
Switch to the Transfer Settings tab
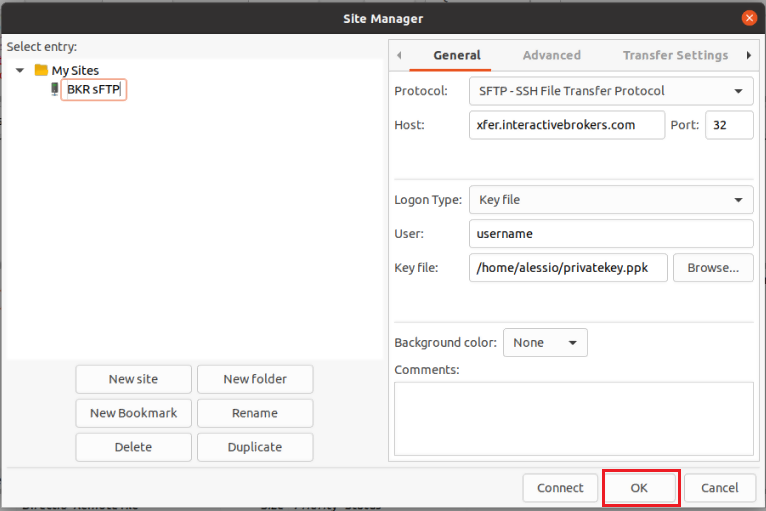[675, 55]
